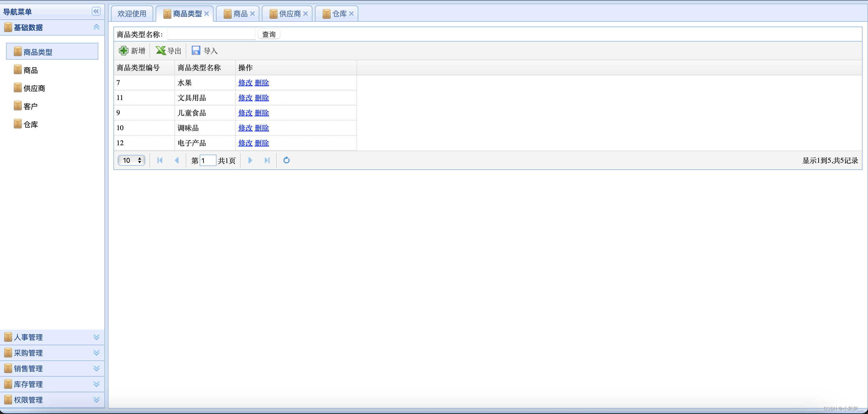Screen dimensions: 868x414
Task: Click 删除 link for 电子产品 row
Action: pos(262,143)
